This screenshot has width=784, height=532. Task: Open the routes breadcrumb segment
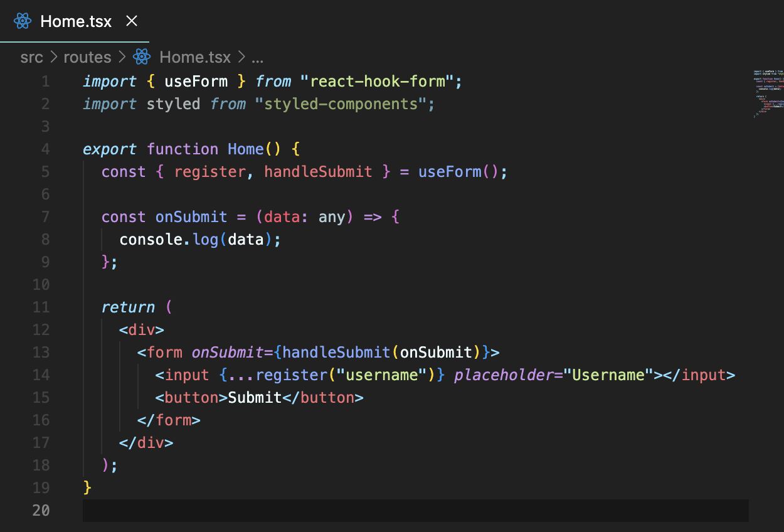tap(87, 57)
